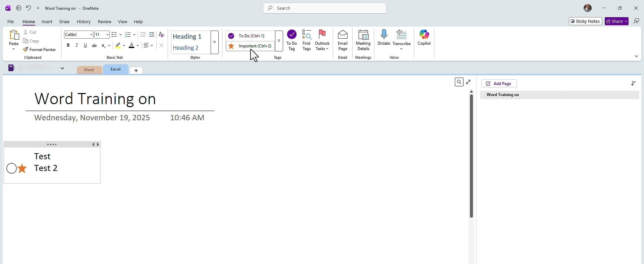Click the purple Share button

[x=616, y=21]
